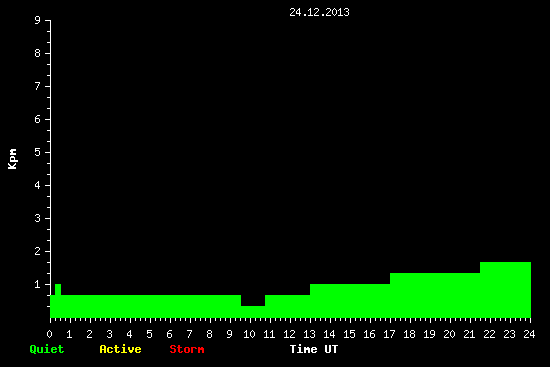The image size is (550, 367).
Task: Click the Kp value 1 label
Action: click(x=38, y=284)
